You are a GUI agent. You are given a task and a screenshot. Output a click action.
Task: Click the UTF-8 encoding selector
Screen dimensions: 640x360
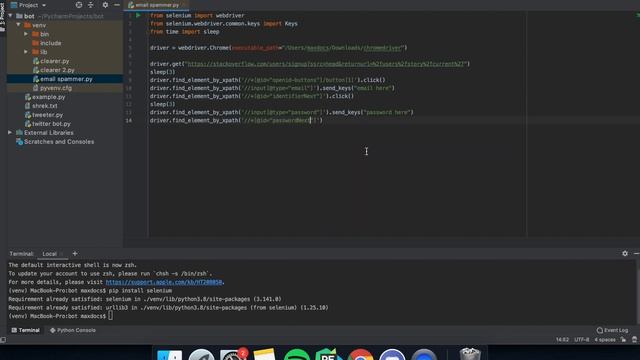point(582,340)
